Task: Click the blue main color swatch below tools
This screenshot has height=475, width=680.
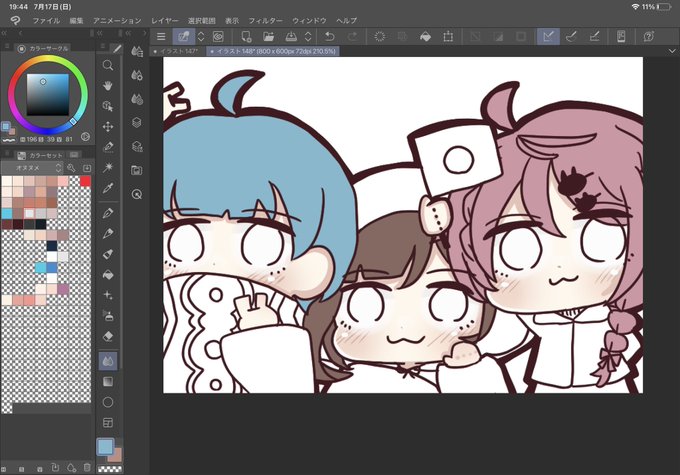Action: tap(105, 447)
